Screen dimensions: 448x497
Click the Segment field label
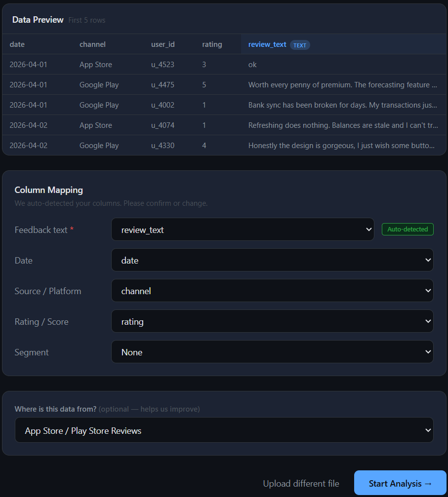tap(32, 352)
